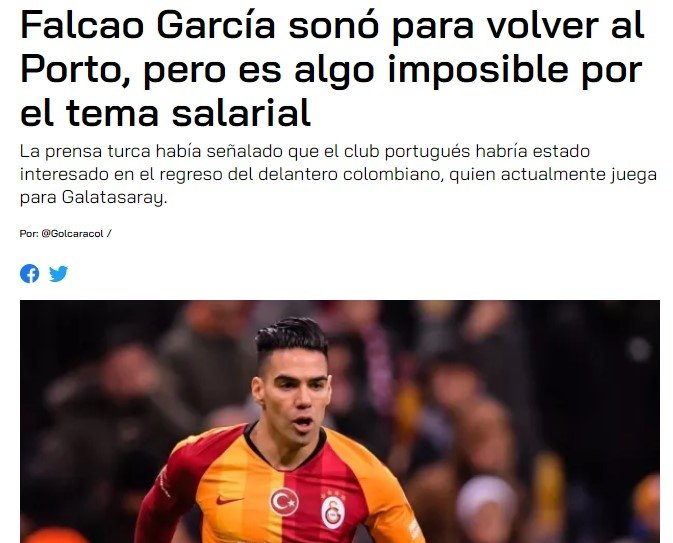Click the words "Falcao García" in the headline

pos(147,25)
